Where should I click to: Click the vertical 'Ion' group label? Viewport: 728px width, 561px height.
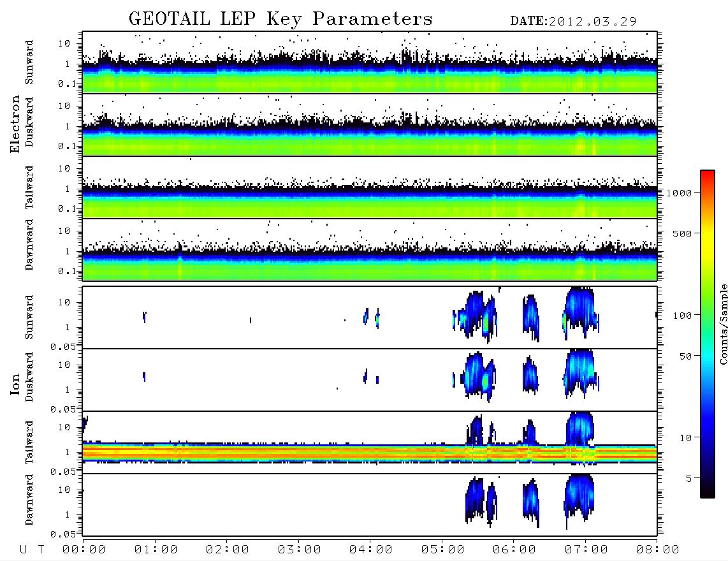[x=15, y=384]
